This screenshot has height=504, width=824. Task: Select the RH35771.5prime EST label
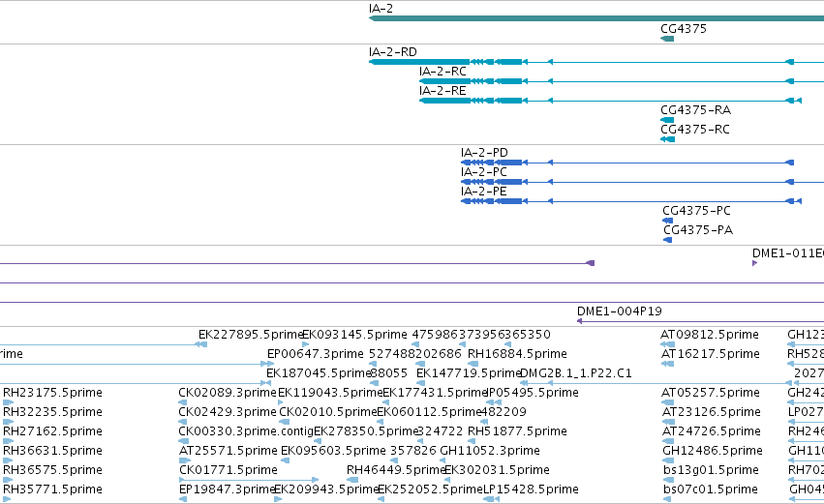[x=52, y=490]
